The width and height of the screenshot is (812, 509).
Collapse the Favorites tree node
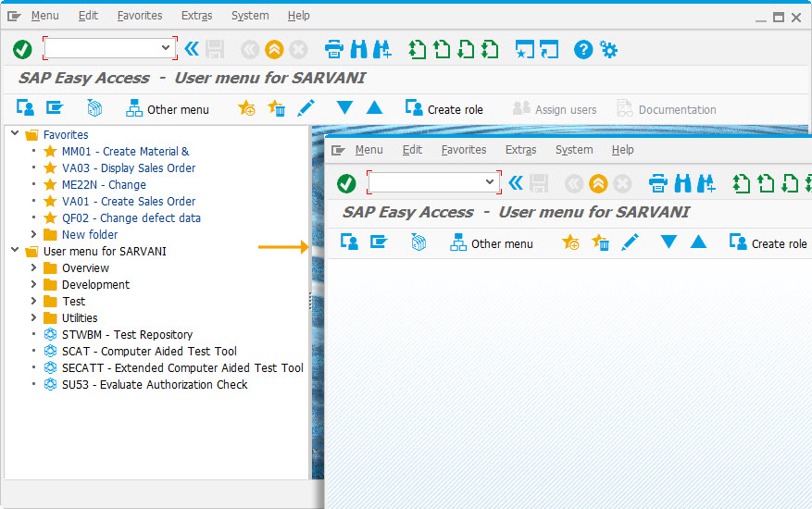pyautogui.click(x=15, y=133)
